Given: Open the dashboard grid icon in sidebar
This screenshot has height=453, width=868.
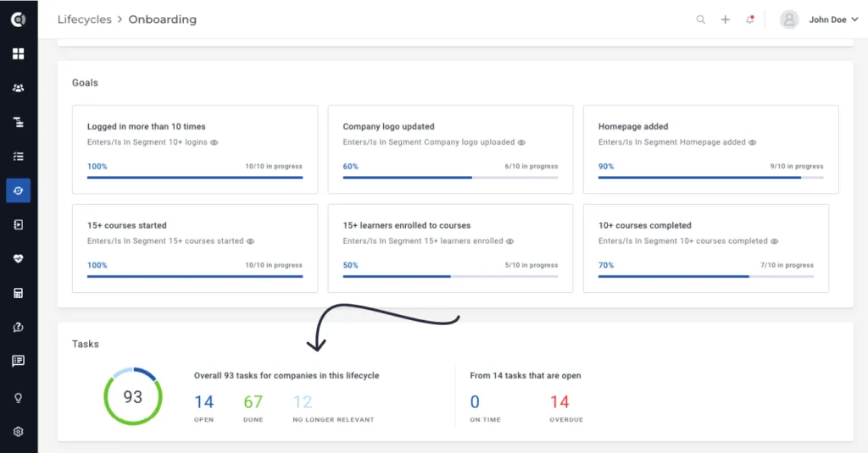Looking at the screenshot, I should 19,53.
